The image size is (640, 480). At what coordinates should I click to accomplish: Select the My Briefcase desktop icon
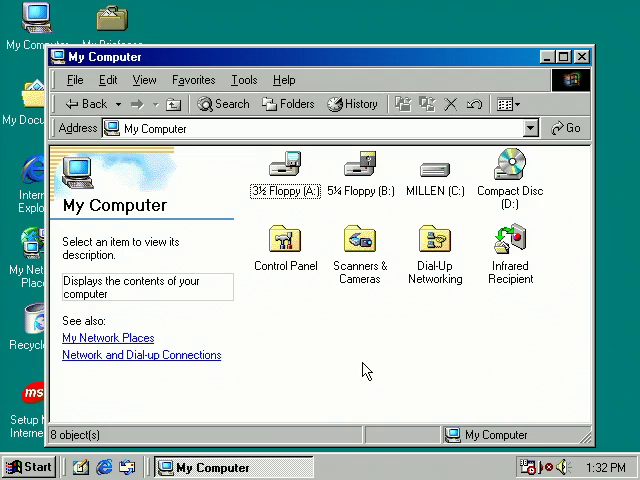coord(112,19)
